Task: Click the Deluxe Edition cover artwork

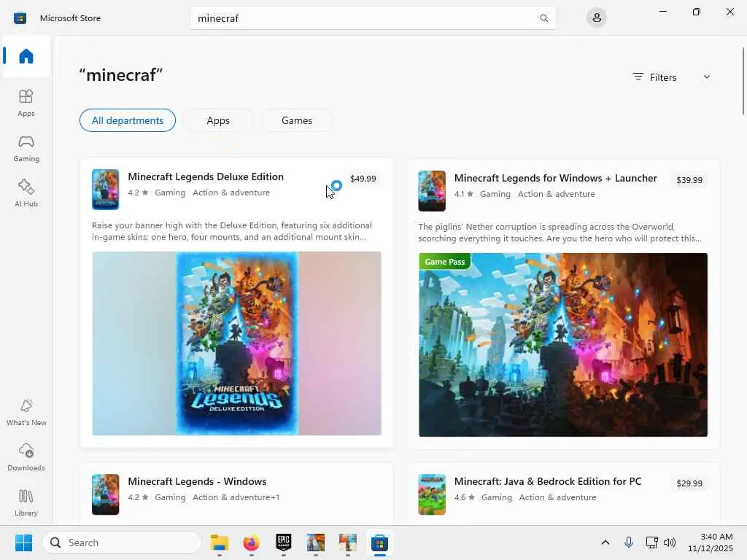Action: 237,343
